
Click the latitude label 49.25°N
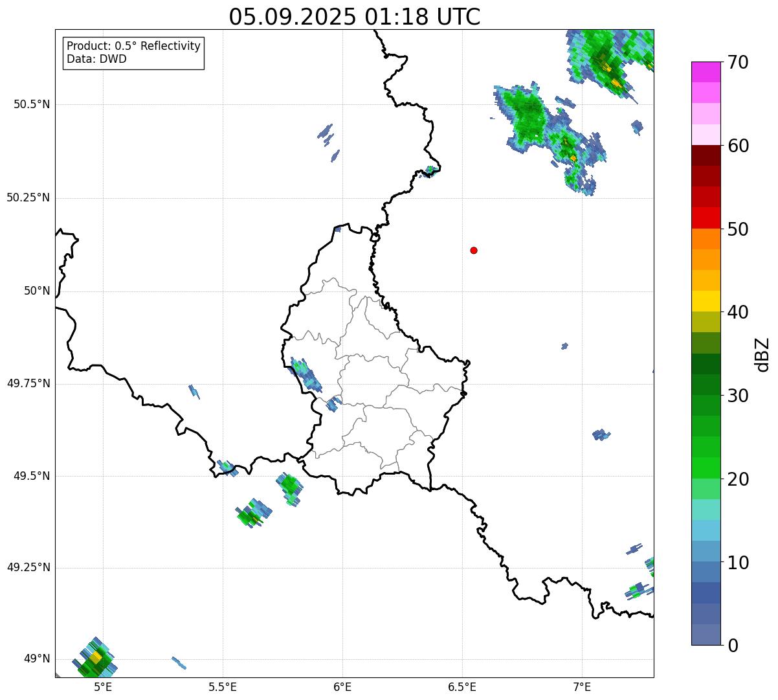[x=28, y=567]
